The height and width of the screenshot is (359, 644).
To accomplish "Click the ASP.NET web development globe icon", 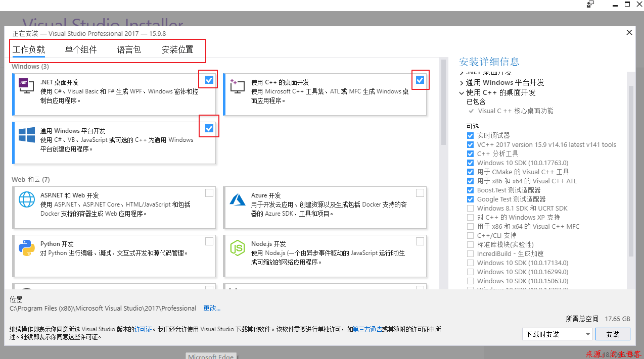I will pyautogui.click(x=26, y=199).
